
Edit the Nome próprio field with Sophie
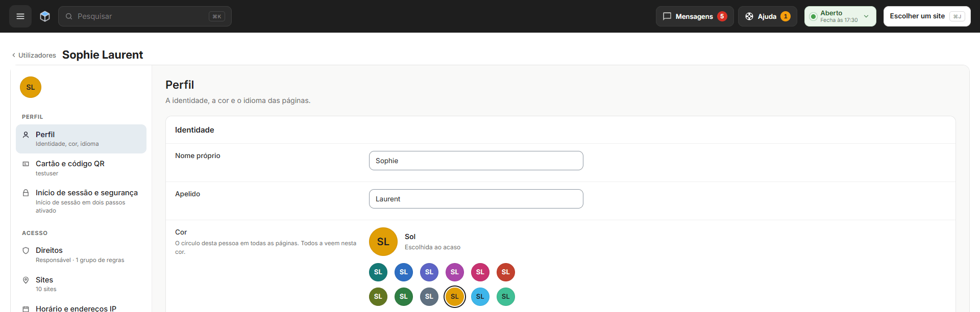click(476, 161)
